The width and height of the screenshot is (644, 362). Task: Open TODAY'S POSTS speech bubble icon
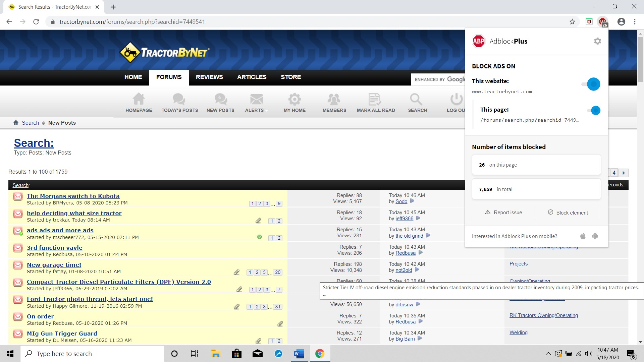tap(179, 99)
